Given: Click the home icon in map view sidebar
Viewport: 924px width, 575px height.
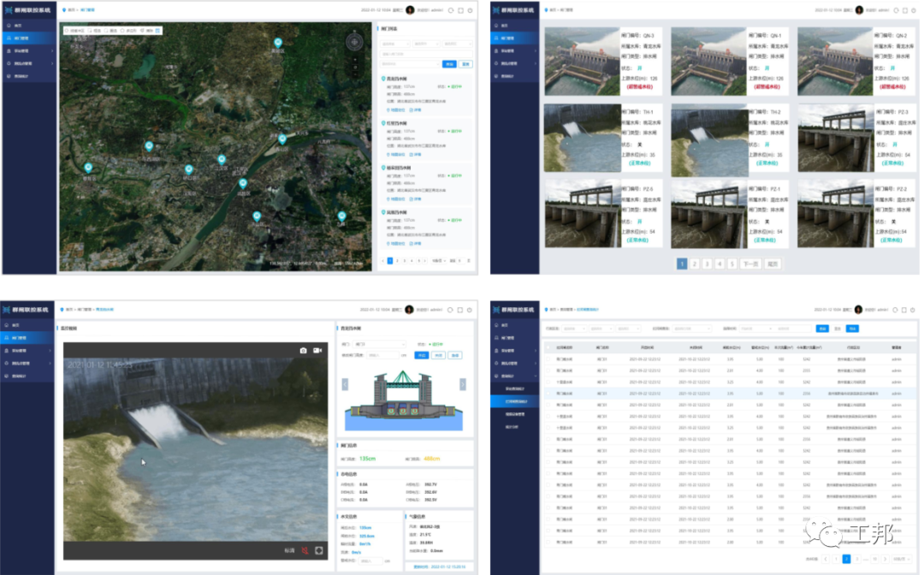Looking at the screenshot, I should click(9, 26).
